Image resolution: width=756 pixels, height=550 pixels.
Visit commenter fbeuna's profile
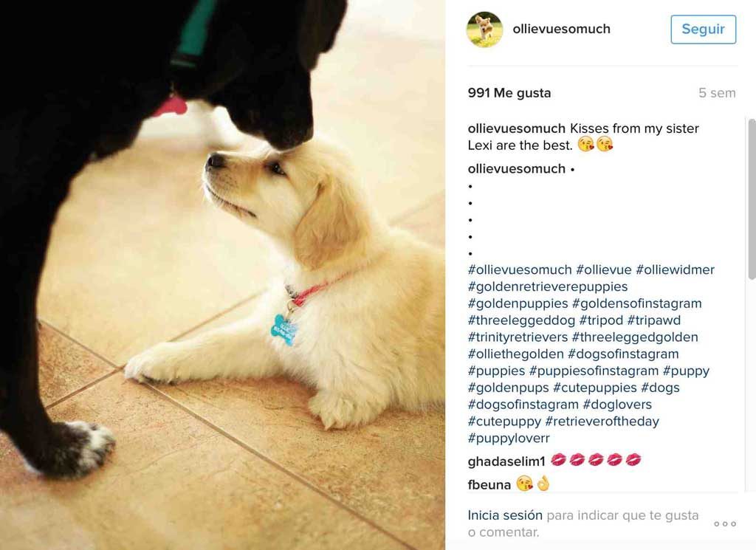(x=489, y=485)
